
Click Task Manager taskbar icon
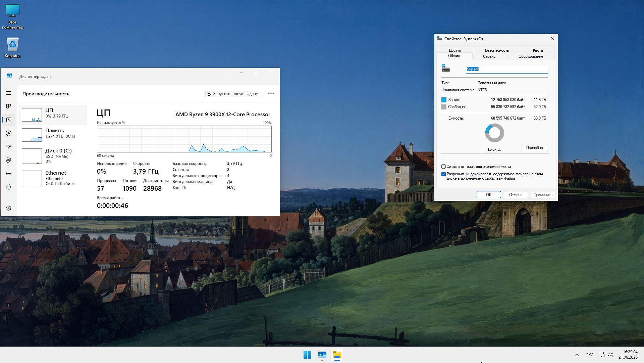pos(322,355)
